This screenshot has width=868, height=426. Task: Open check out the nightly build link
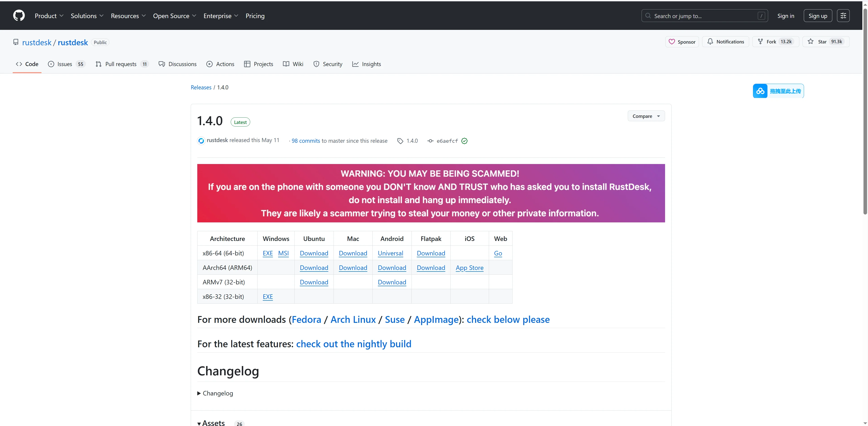(353, 344)
